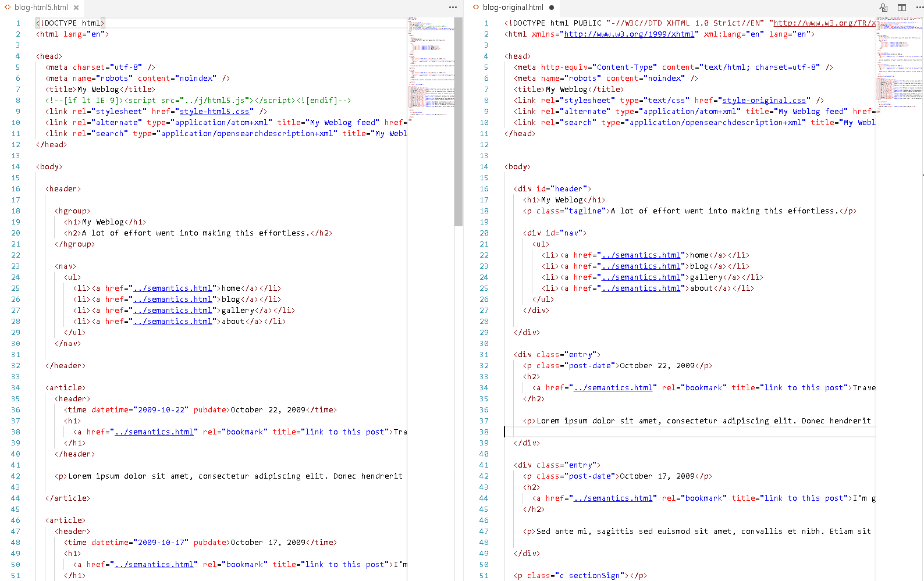
Task: Click the 'tagline' class paragraph in right editor
Action: point(690,211)
